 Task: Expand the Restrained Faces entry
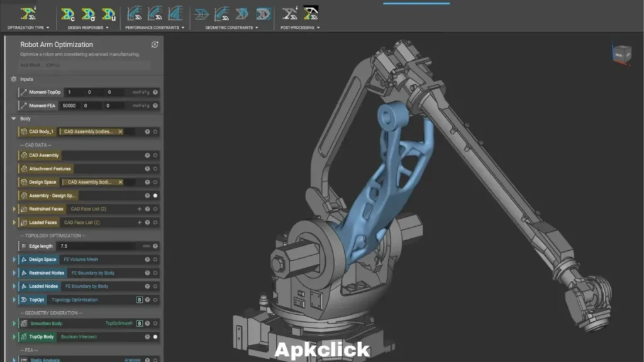pyautogui.click(x=14, y=209)
